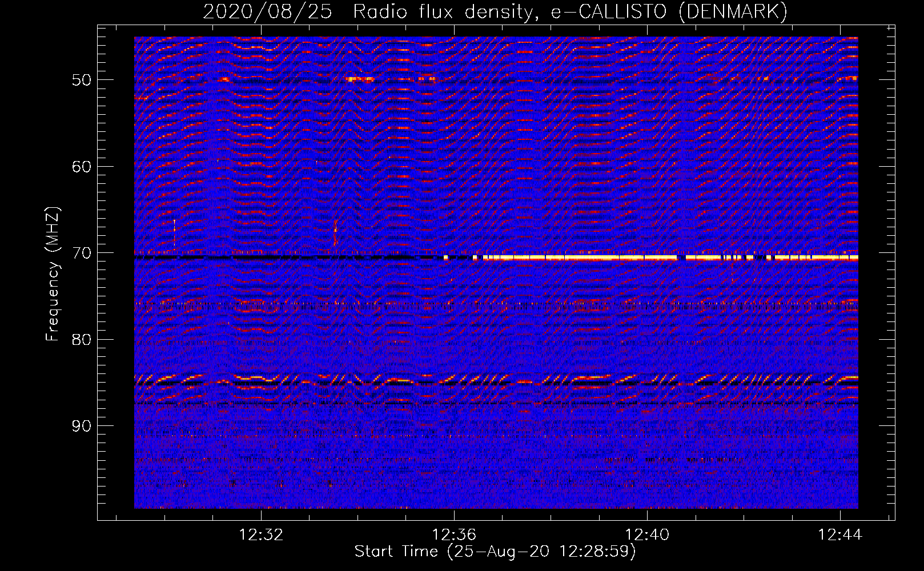Image resolution: width=924 pixels, height=571 pixels.
Task: Click the 12:32 time tick label
Action: (x=261, y=535)
